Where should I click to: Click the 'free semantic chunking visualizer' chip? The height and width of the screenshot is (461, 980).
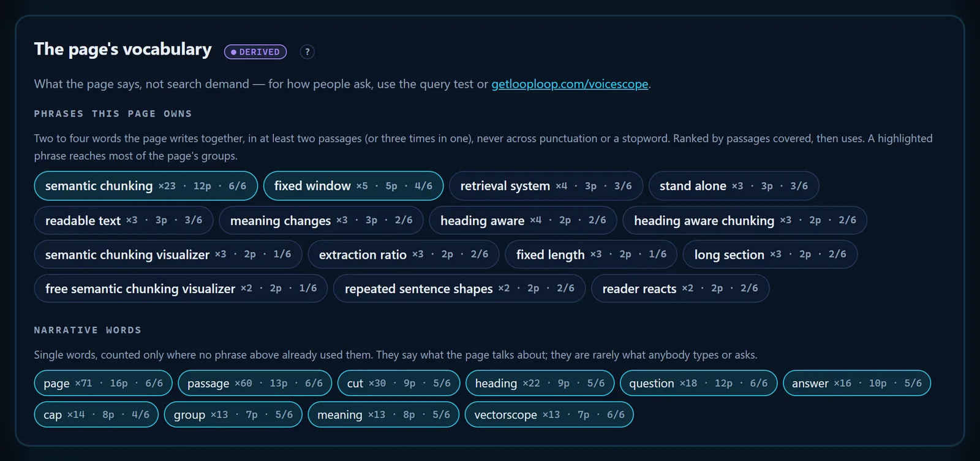pos(181,288)
